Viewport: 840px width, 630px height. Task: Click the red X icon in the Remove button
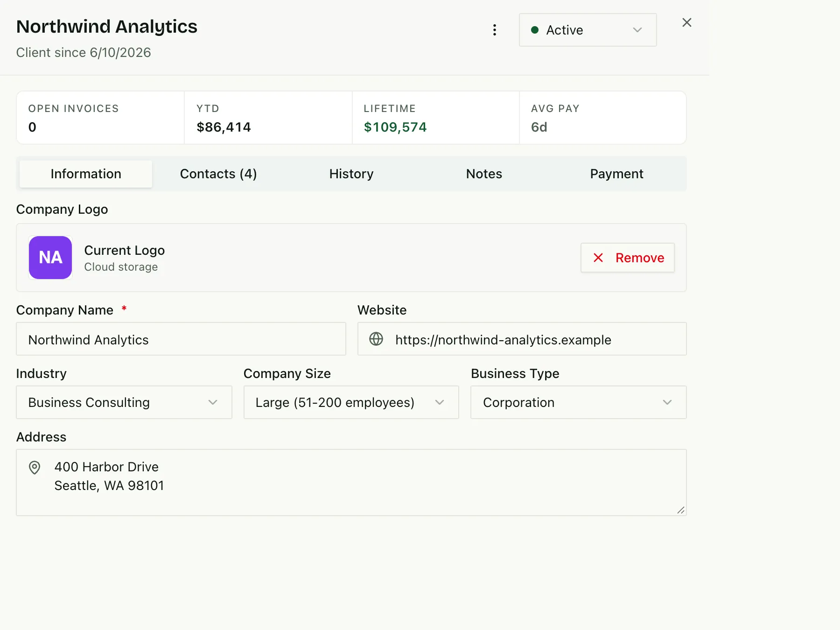coord(598,258)
